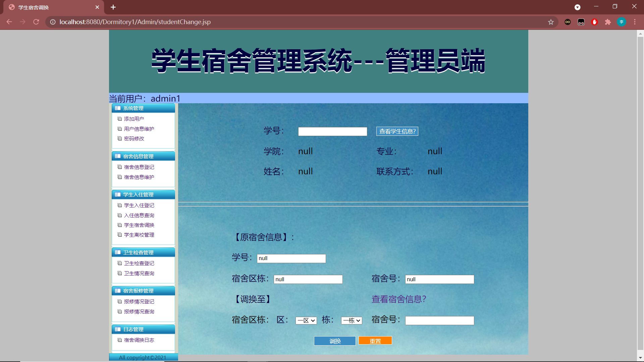This screenshot has width=644, height=362.
Task: Click the icon next to 卫生检查登记
Action: (120, 263)
